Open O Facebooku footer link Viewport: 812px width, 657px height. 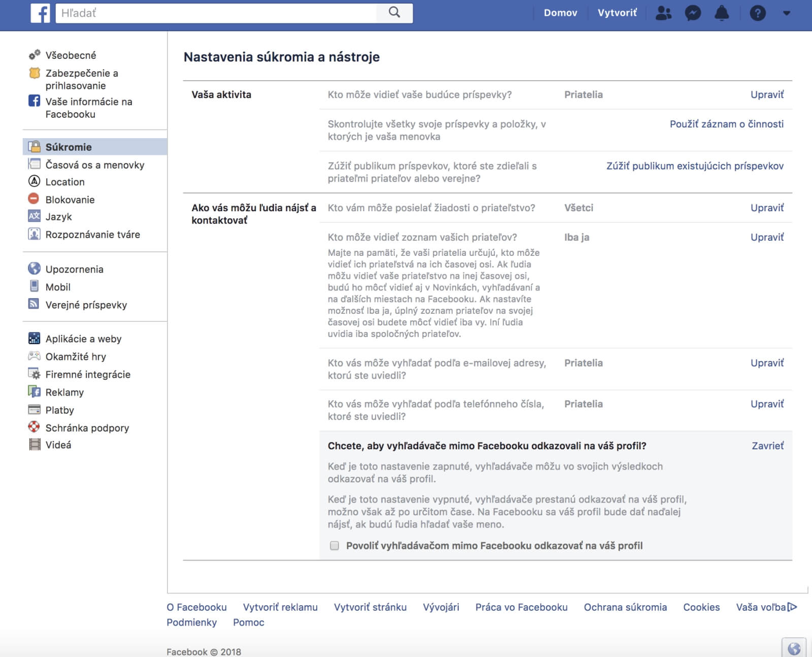[x=197, y=607]
